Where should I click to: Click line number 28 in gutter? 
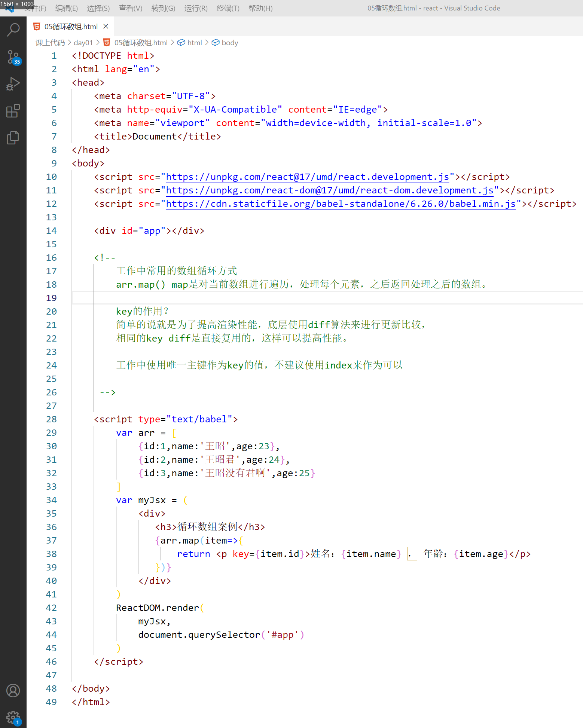pos(51,419)
